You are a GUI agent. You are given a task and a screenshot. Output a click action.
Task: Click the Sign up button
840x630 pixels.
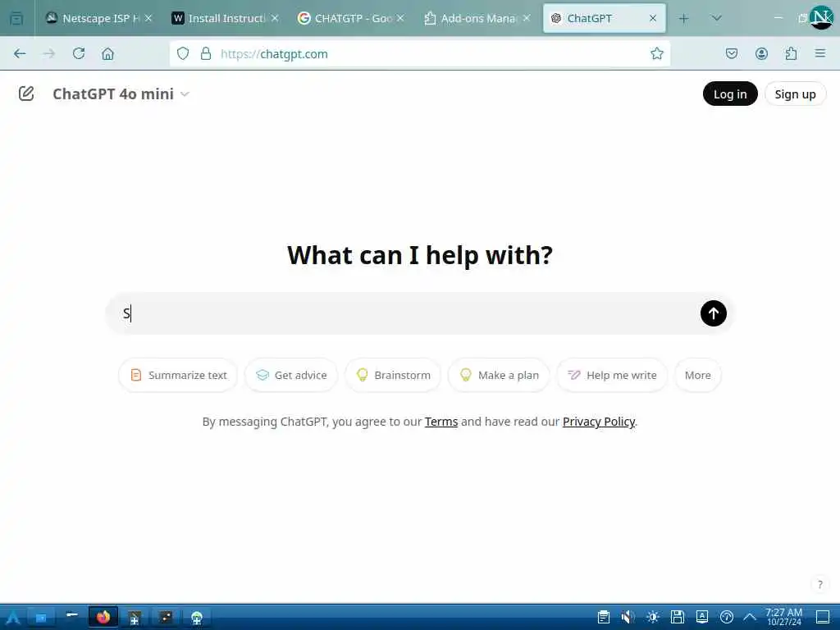pyautogui.click(x=795, y=94)
